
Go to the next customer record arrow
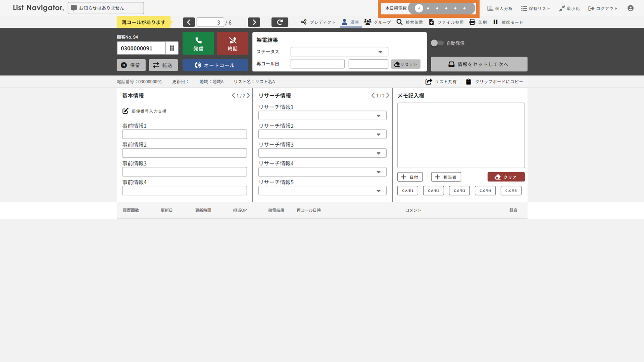point(254,22)
